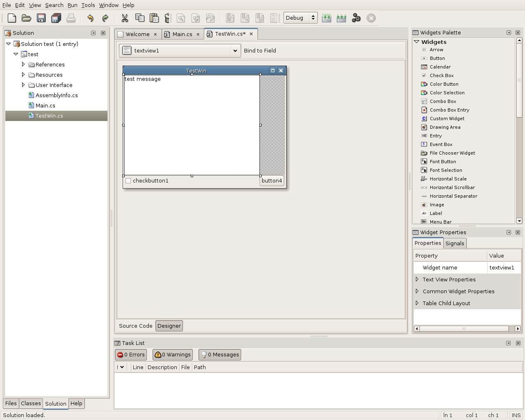Edit the Widget name value textview1
525x420 pixels.
(x=504, y=267)
